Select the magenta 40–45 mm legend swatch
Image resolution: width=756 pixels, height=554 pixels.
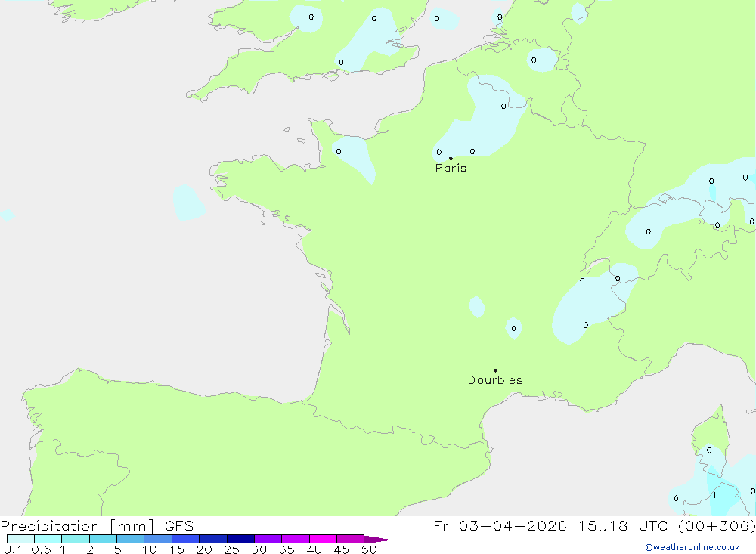(x=323, y=539)
